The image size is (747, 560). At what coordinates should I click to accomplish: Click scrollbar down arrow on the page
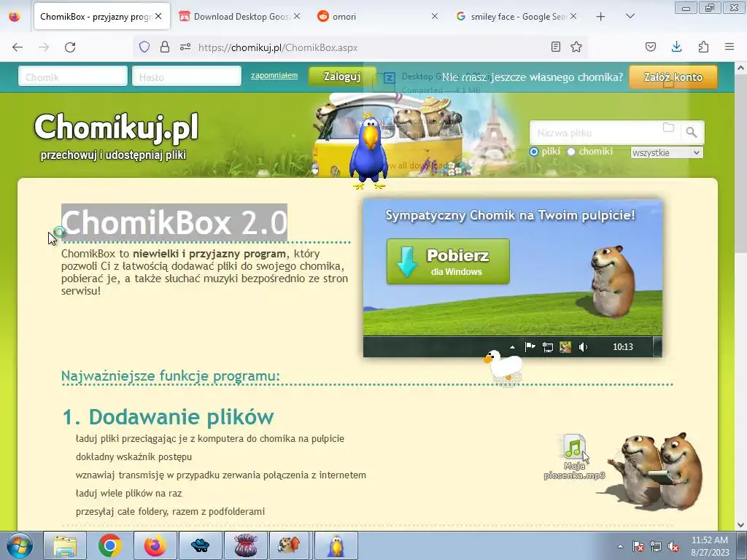coord(740,524)
